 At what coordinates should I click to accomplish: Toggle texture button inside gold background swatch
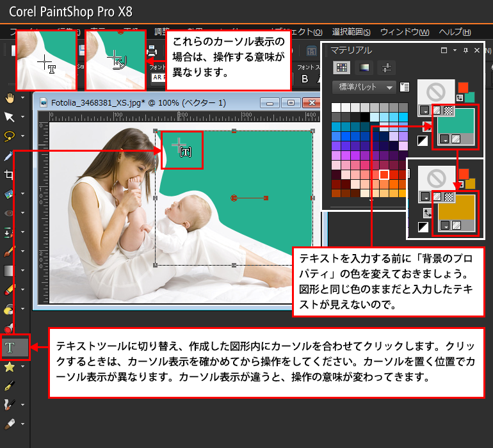(457, 225)
